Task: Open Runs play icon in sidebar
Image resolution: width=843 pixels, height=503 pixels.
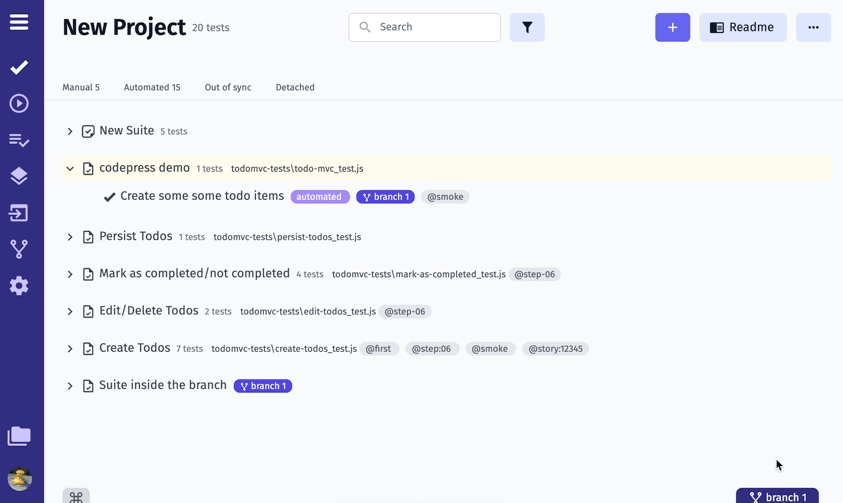Action: coord(19,104)
